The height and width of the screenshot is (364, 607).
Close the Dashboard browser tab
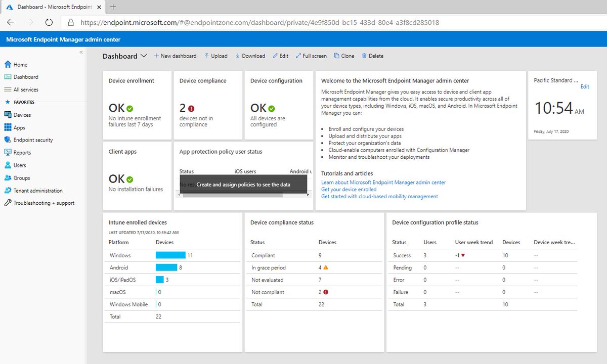[x=100, y=7]
